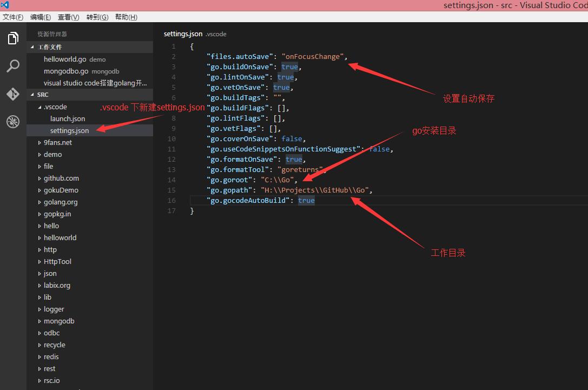Click the VS Code logo in title bar
This screenshot has width=588, height=390.
[x=4, y=5]
